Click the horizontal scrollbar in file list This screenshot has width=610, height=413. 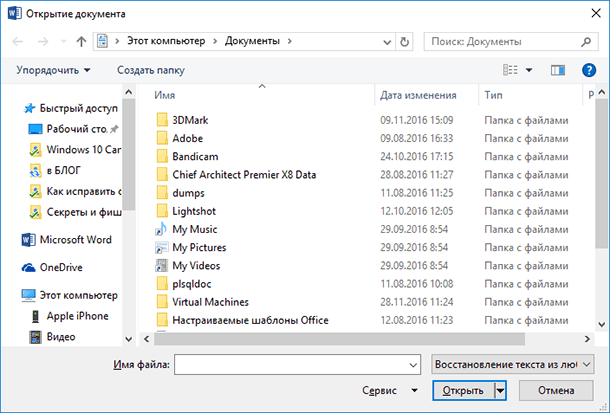pos(339,339)
